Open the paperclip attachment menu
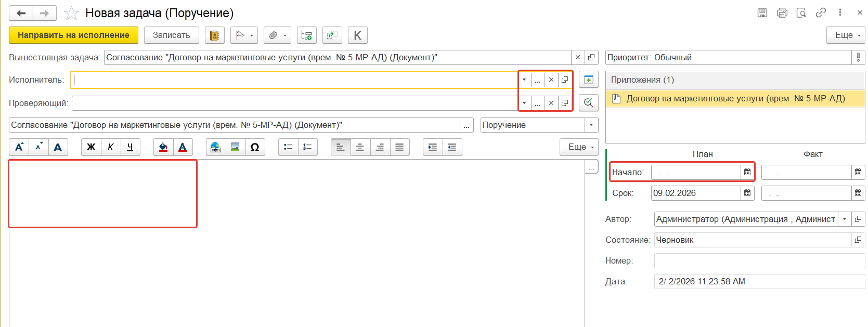This screenshot has height=327, width=868. [277, 35]
